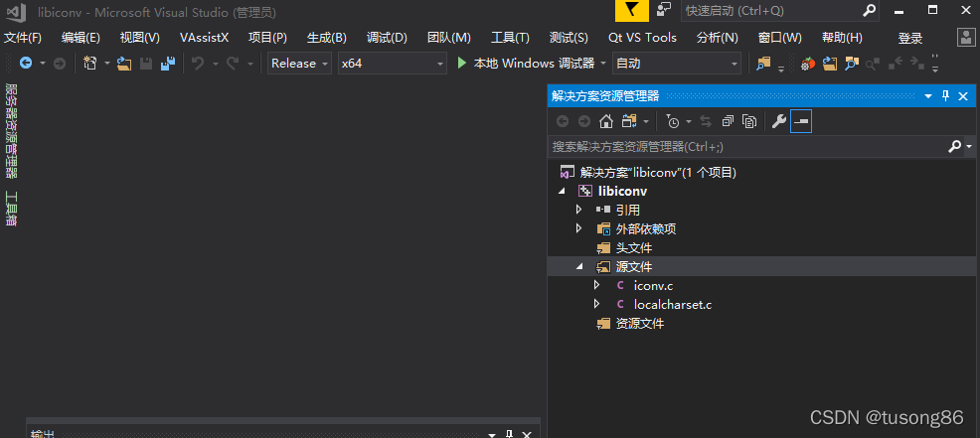Start debugging with the green play icon
Image resolution: width=980 pixels, height=438 pixels.
click(x=462, y=64)
